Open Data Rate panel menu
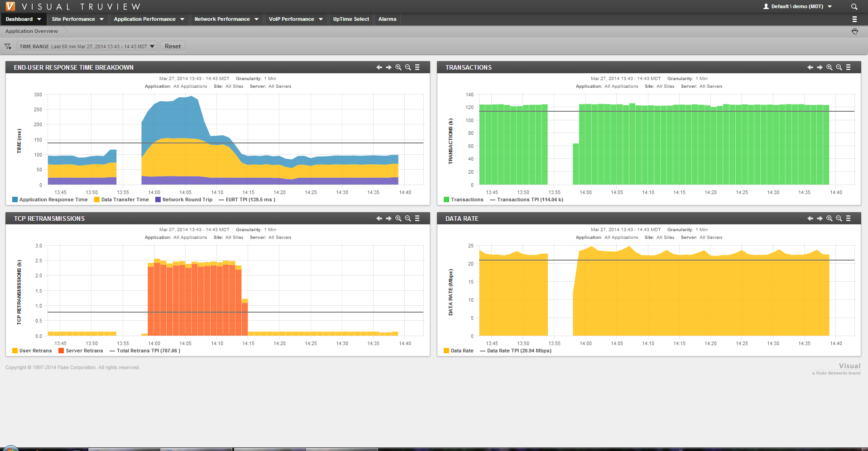868x451 pixels. 849,218
